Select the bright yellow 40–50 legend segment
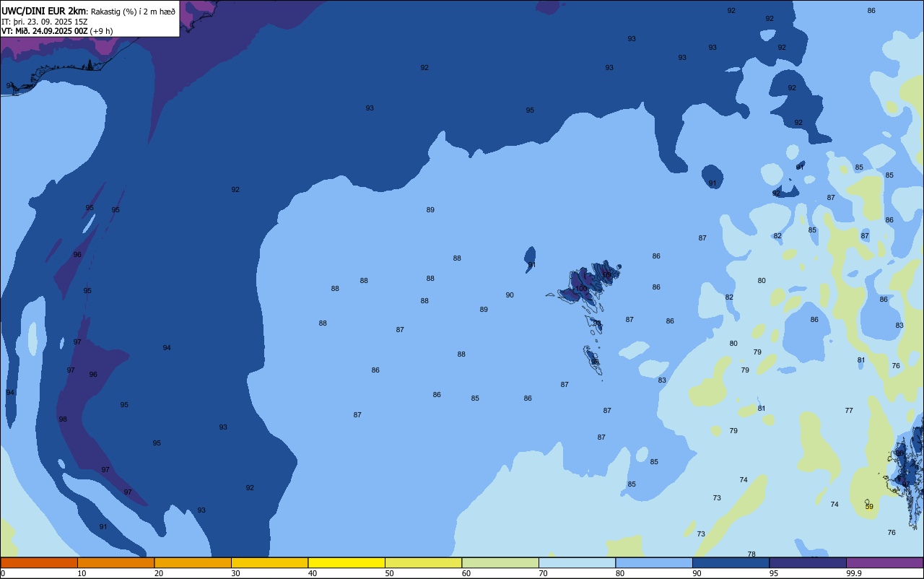Viewport: 924px width, 579px height. (346, 562)
